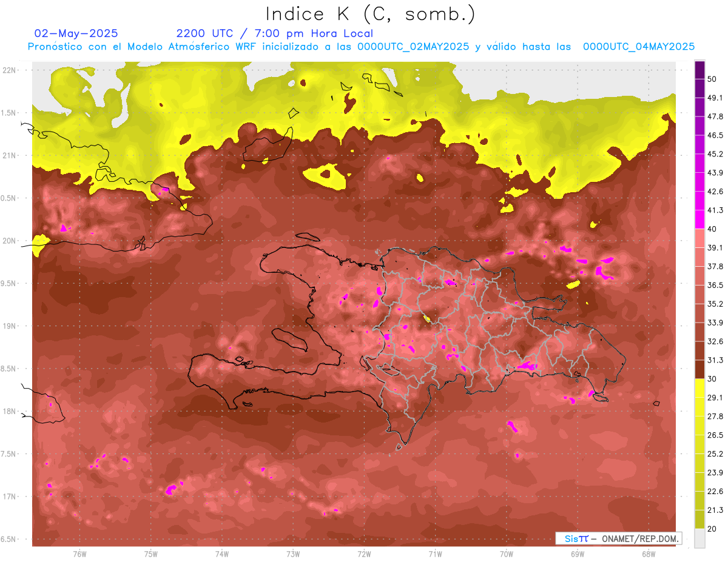728x562 pixels.
Task: Click the '17N' latitude label
Action: tap(10, 497)
